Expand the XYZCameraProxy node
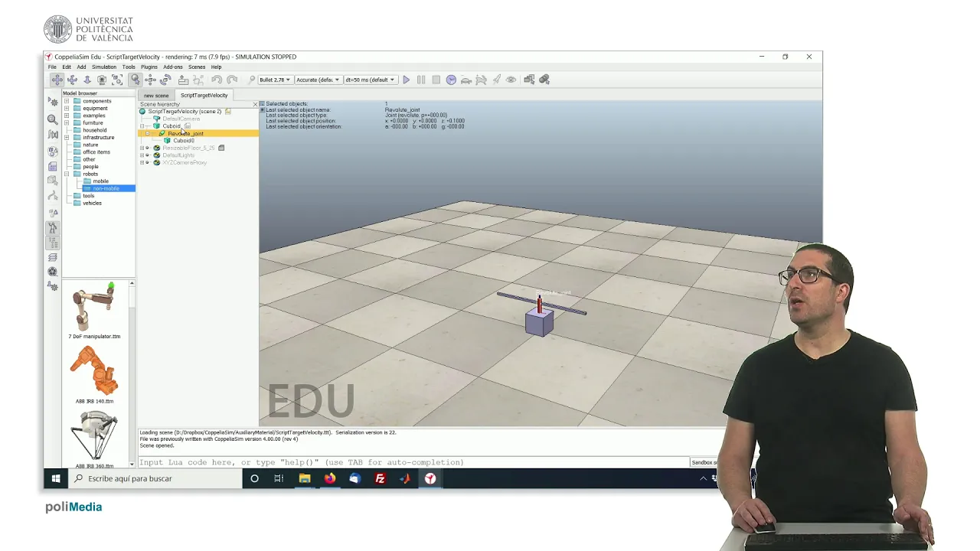This screenshot has width=980, height=551. coord(142,162)
